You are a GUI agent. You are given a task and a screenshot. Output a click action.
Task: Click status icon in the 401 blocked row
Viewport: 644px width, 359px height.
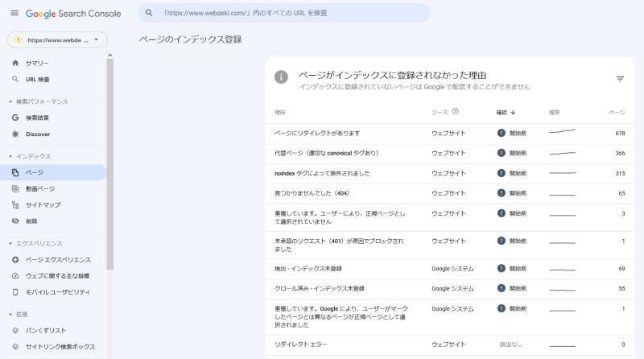(x=501, y=241)
